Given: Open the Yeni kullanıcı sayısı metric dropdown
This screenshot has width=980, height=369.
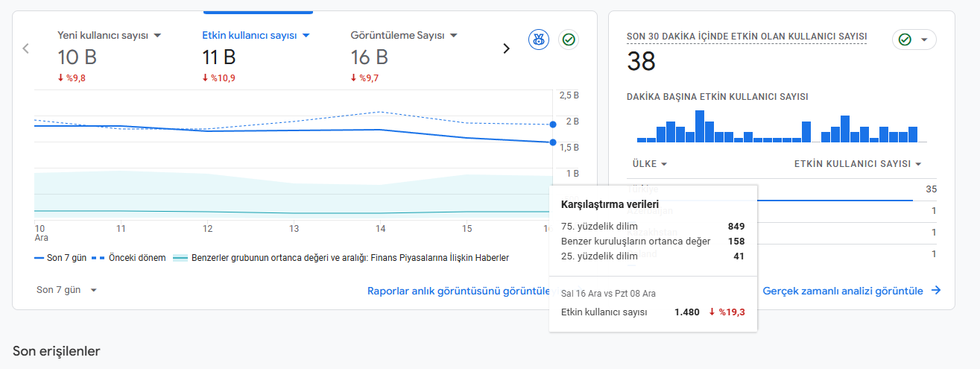Looking at the screenshot, I should tap(110, 35).
